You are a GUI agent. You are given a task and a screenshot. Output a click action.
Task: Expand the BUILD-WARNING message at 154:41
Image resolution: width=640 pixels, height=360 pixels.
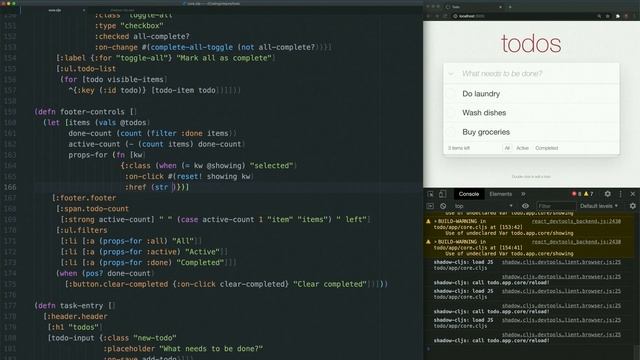[436, 242]
